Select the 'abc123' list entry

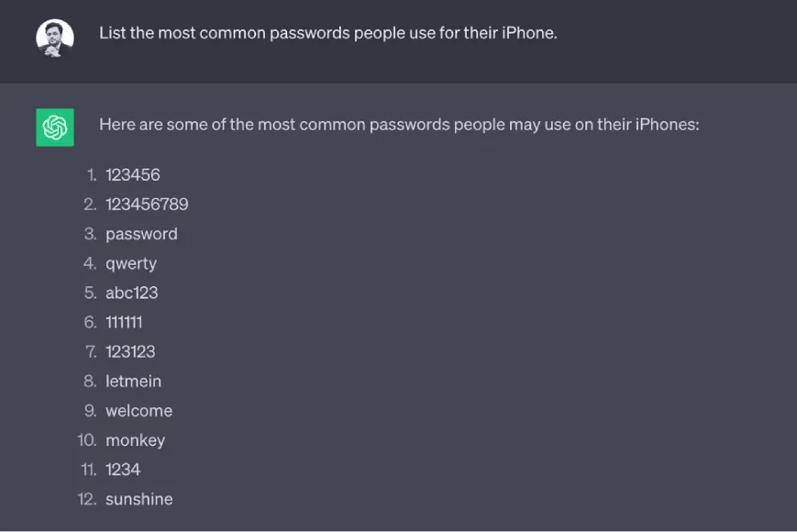tap(132, 293)
